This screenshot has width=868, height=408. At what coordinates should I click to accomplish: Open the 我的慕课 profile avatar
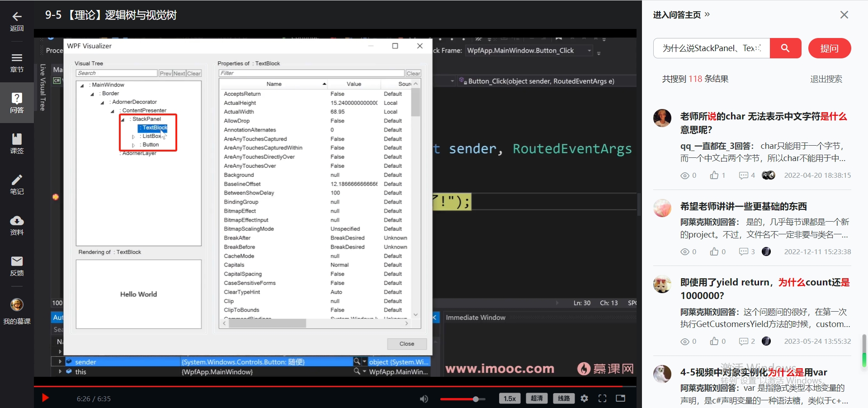17,305
